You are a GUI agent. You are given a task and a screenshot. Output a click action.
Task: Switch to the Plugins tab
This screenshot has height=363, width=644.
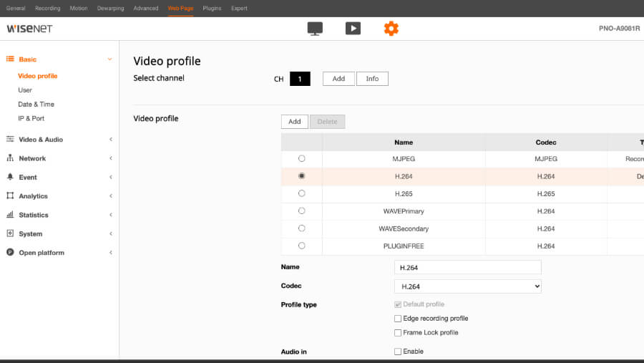(212, 9)
